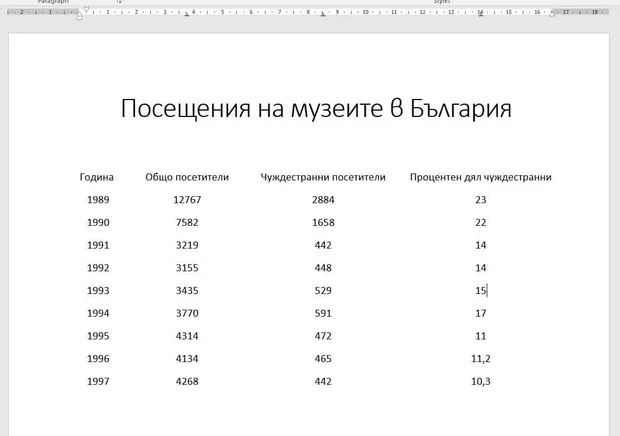620x436 pixels.
Task: Select total visitors value 3219
Action: click(x=187, y=245)
